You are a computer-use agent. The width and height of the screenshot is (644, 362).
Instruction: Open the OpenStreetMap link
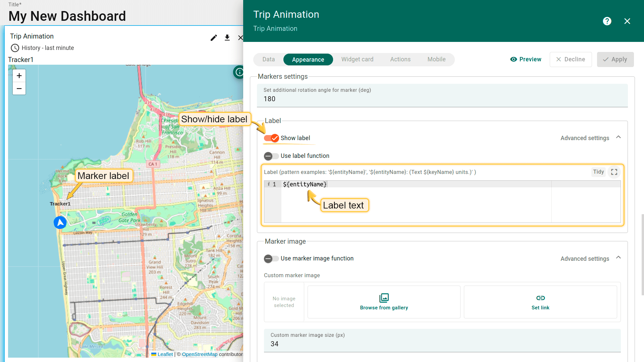click(x=200, y=354)
